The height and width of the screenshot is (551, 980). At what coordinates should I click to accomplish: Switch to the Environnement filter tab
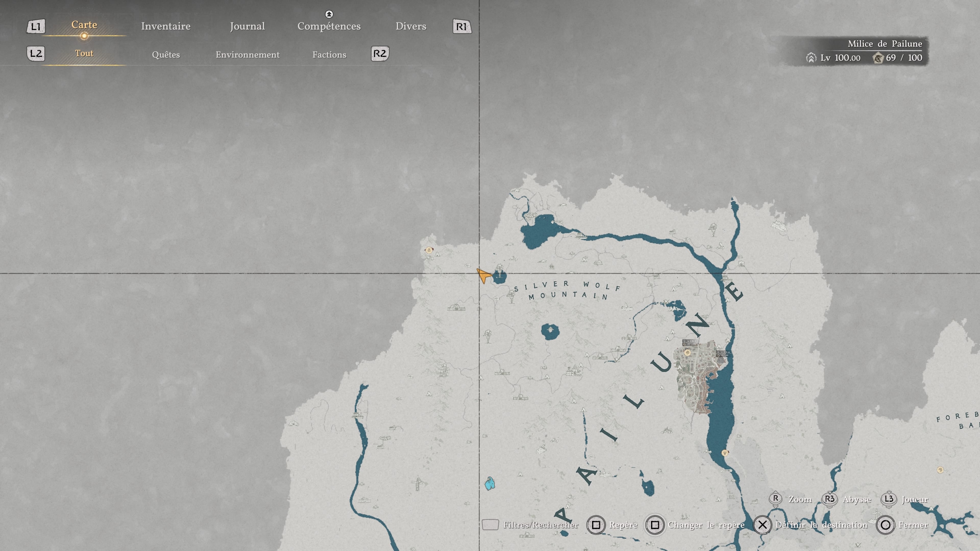248,55
